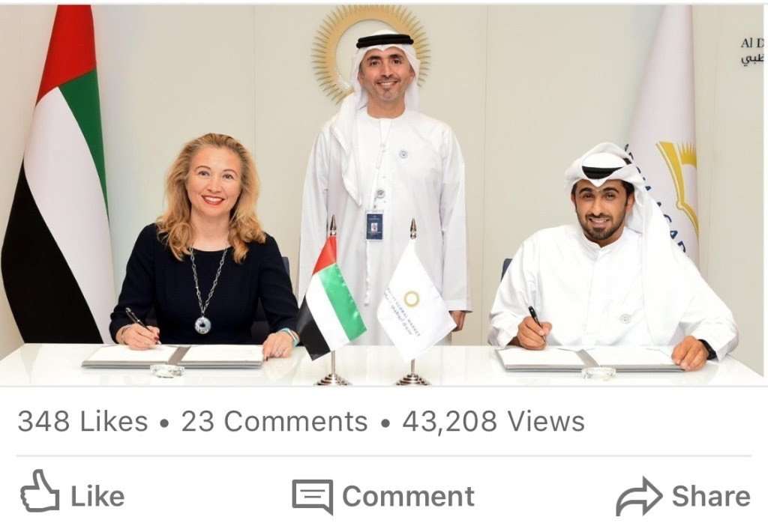The height and width of the screenshot is (532, 768).
Task: Tap the thumbs-up Like icon
Action: coord(40,491)
